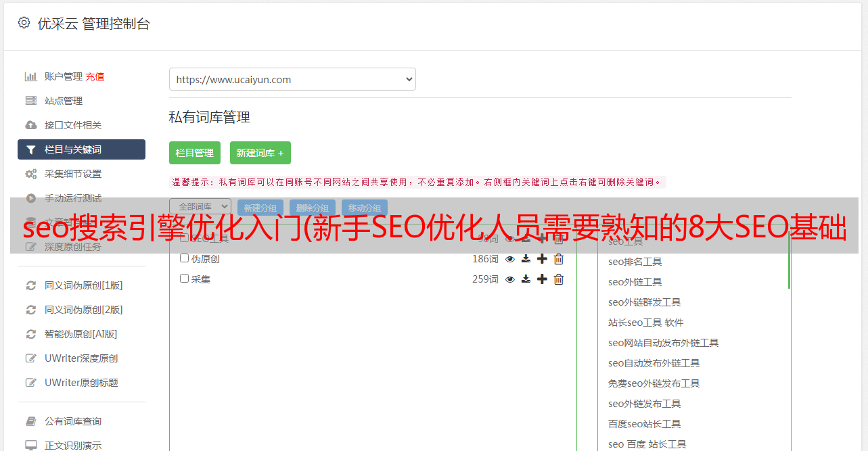Image resolution: width=868 pixels, height=451 pixels.
Task: Click the red 充值 link
Action: click(x=95, y=76)
